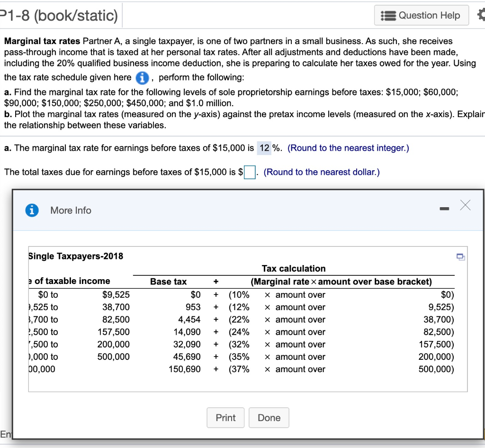485x448 pixels.
Task: Click the 200,000) amount over value
Action: [436, 357]
